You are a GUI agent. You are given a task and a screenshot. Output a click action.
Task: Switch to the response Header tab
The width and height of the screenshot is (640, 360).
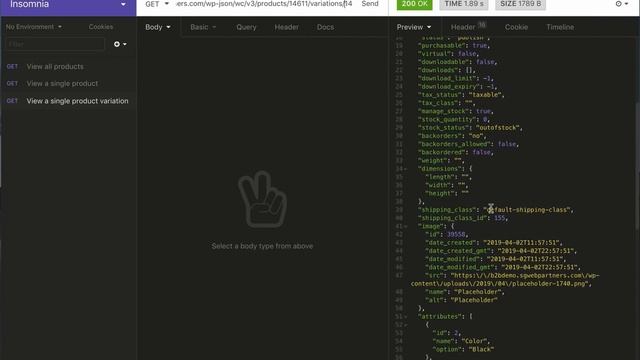(x=468, y=27)
